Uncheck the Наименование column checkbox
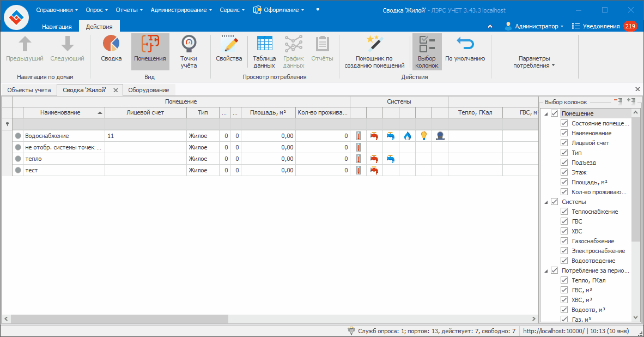The image size is (644, 337). pos(564,133)
